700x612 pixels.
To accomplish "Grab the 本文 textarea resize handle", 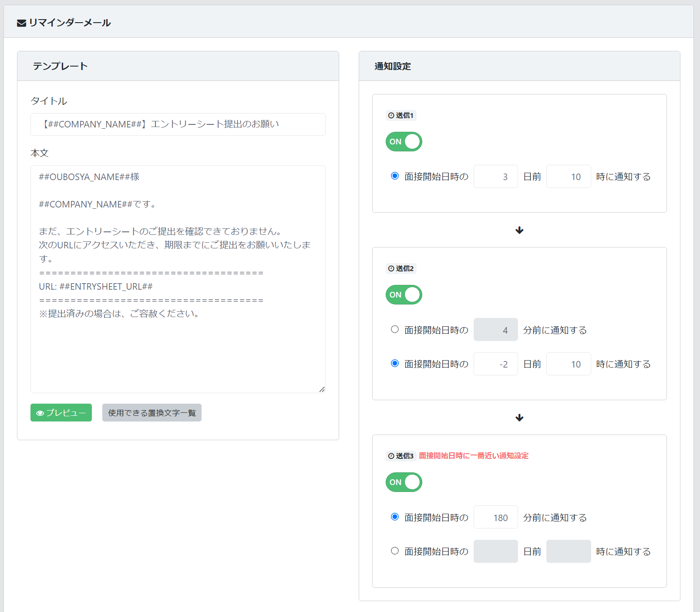I will (x=322, y=389).
